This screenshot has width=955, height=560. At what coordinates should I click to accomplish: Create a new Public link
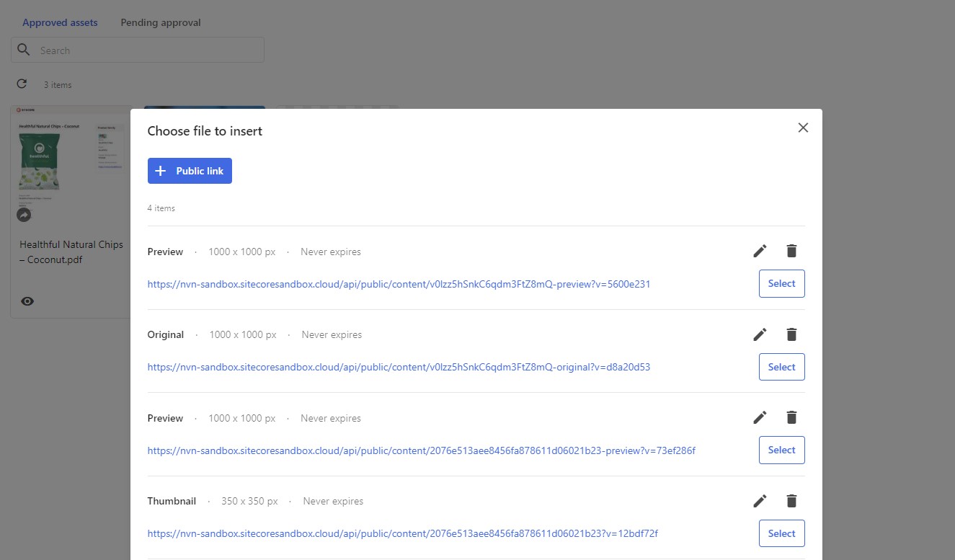tap(190, 171)
